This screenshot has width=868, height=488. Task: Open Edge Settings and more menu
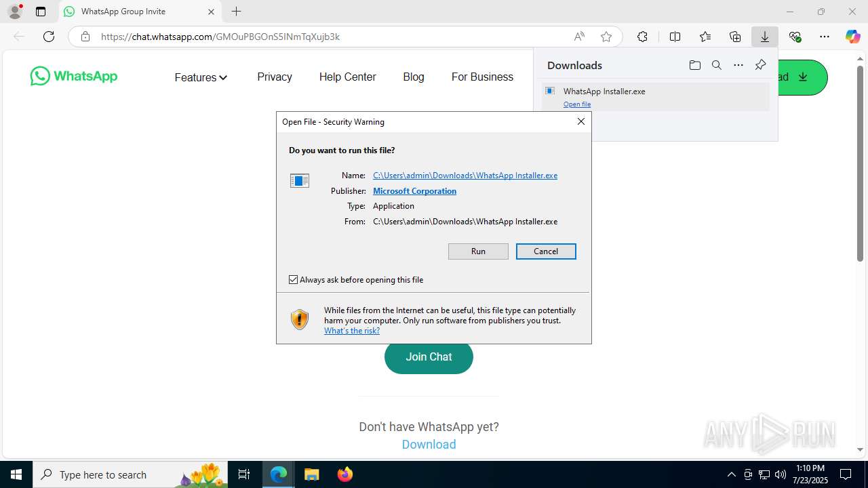click(x=825, y=37)
